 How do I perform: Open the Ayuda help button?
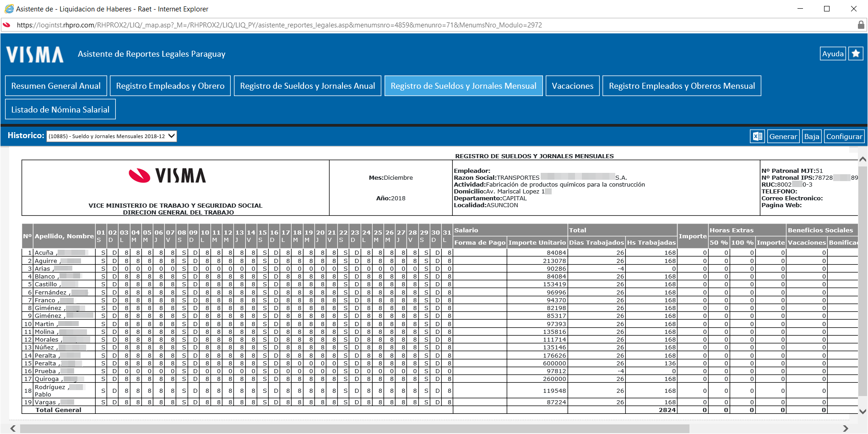click(x=833, y=54)
